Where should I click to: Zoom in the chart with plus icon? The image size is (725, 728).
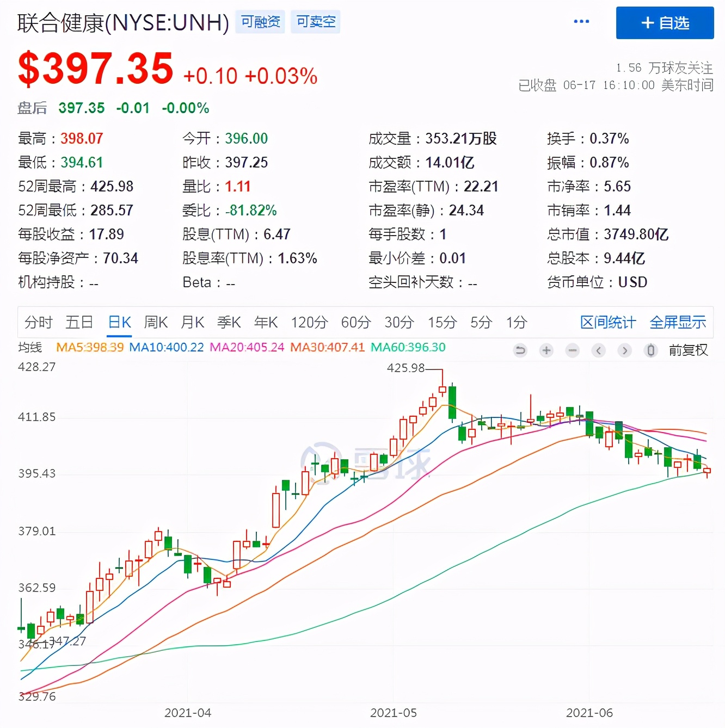(x=546, y=350)
